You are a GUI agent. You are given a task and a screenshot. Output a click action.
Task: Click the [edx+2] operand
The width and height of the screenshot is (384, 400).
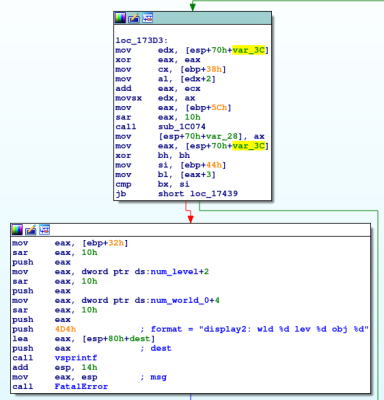(198, 79)
